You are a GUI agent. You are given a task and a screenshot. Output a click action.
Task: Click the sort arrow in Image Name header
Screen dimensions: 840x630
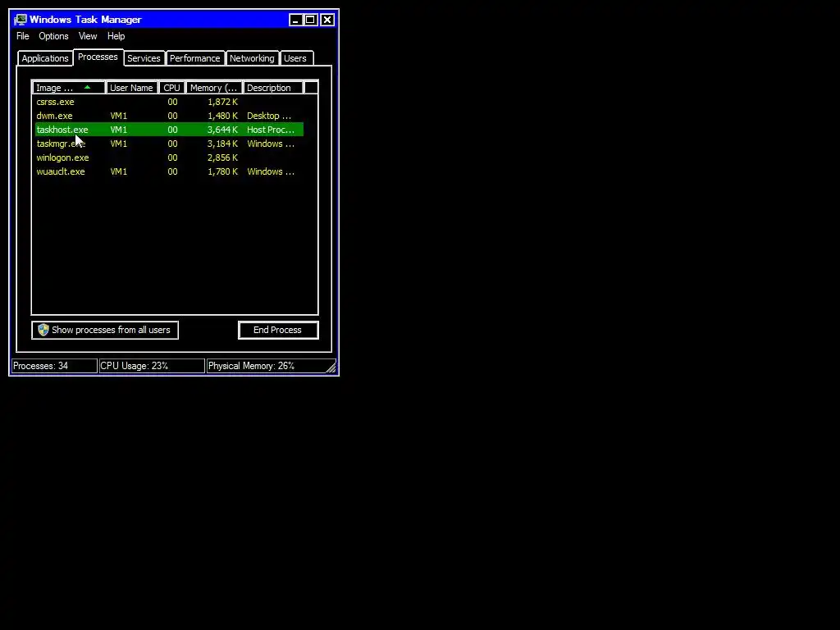(x=87, y=87)
